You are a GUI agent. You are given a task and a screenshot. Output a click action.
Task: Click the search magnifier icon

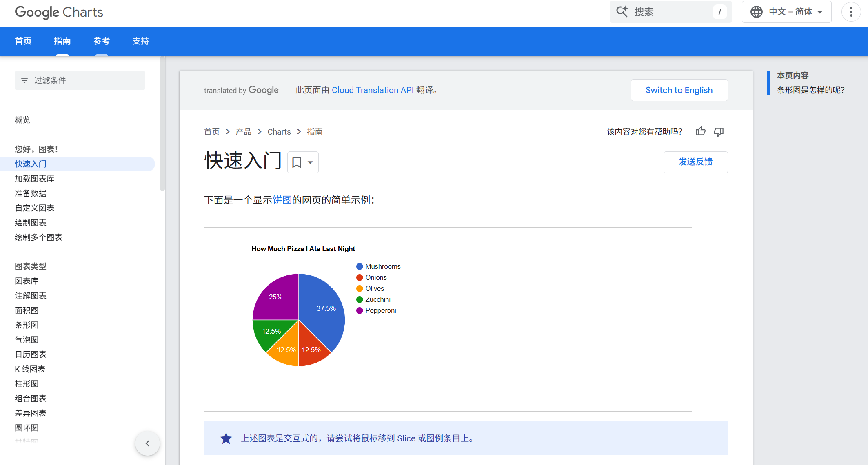622,11
